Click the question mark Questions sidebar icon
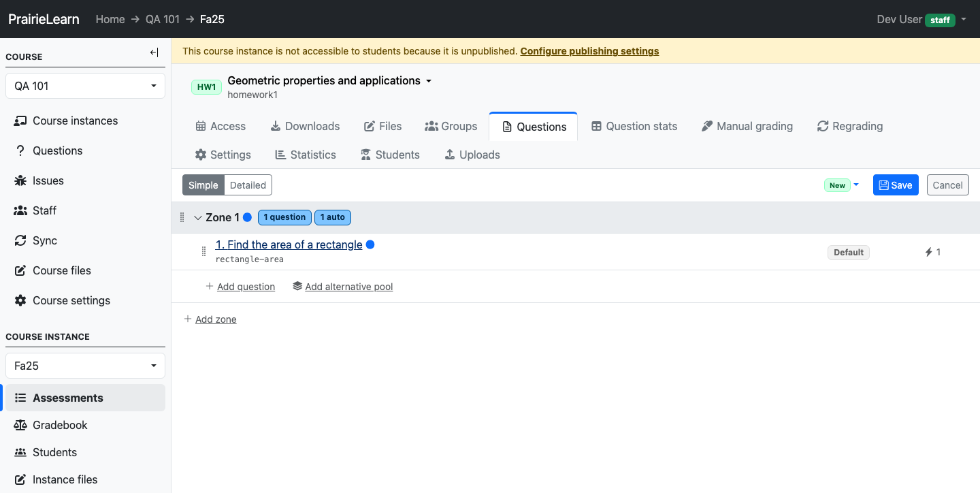Image resolution: width=980 pixels, height=493 pixels. pos(20,150)
